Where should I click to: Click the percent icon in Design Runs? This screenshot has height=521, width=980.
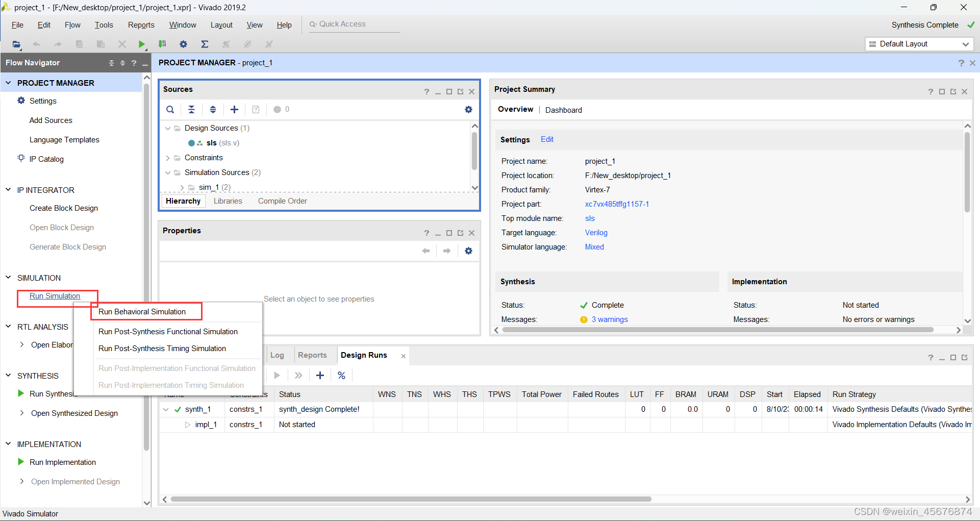pyautogui.click(x=341, y=376)
